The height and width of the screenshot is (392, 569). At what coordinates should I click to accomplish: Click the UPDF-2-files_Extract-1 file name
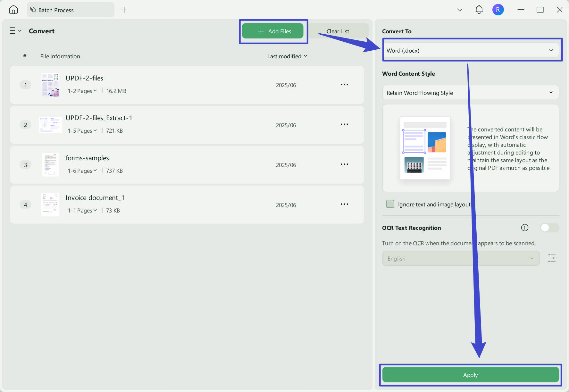(99, 118)
